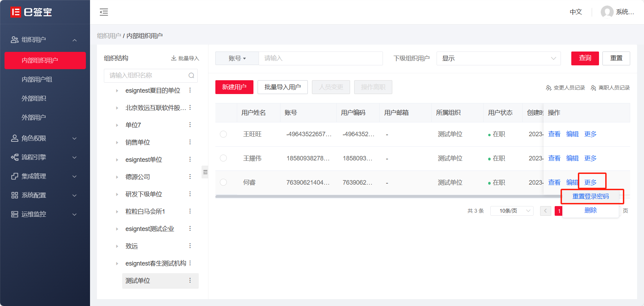Screen dimensions: 644x306
Task: Click the user avatar icon at top right
Action: pyautogui.click(x=607, y=12)
